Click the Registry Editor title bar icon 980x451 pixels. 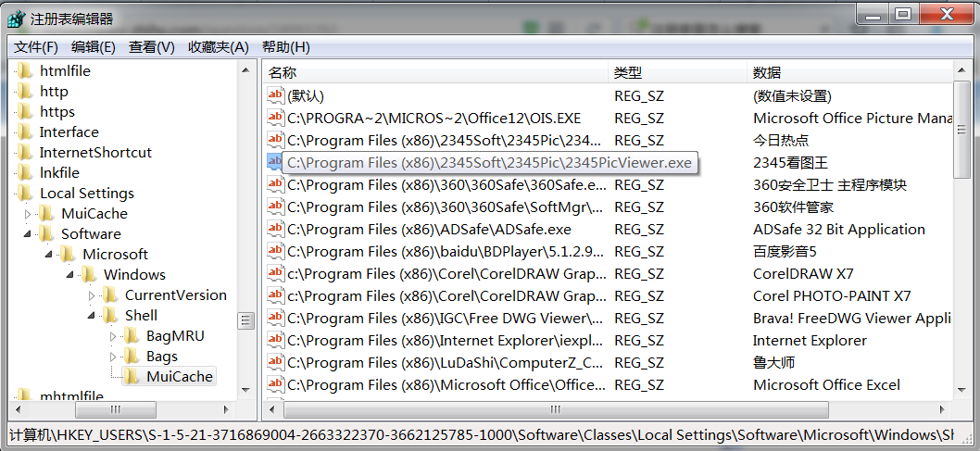tap(17, 19)
